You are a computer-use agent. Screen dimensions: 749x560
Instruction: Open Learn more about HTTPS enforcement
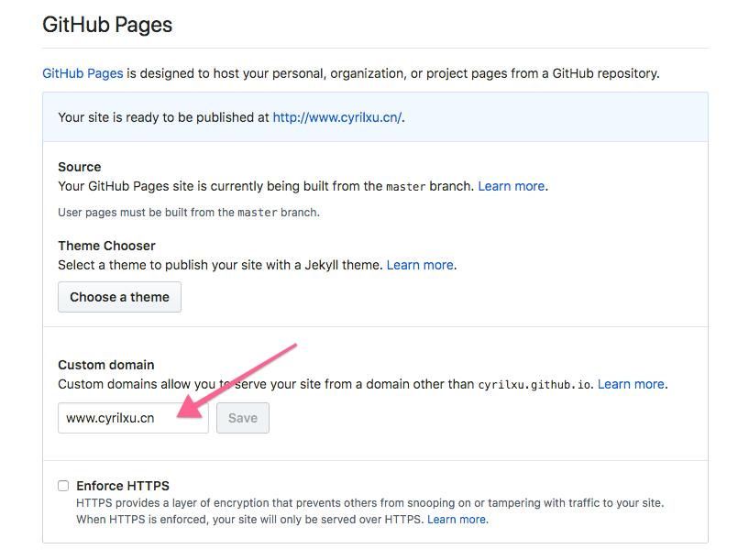tap(457, 520)
